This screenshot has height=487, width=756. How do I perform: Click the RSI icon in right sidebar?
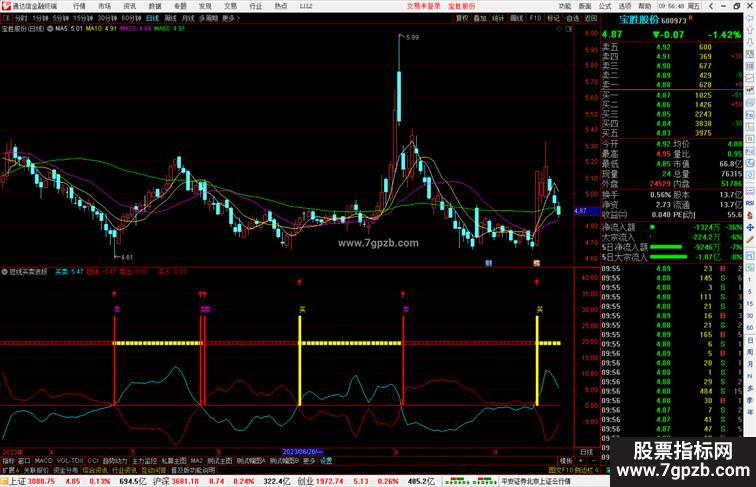tap(750, 203)
